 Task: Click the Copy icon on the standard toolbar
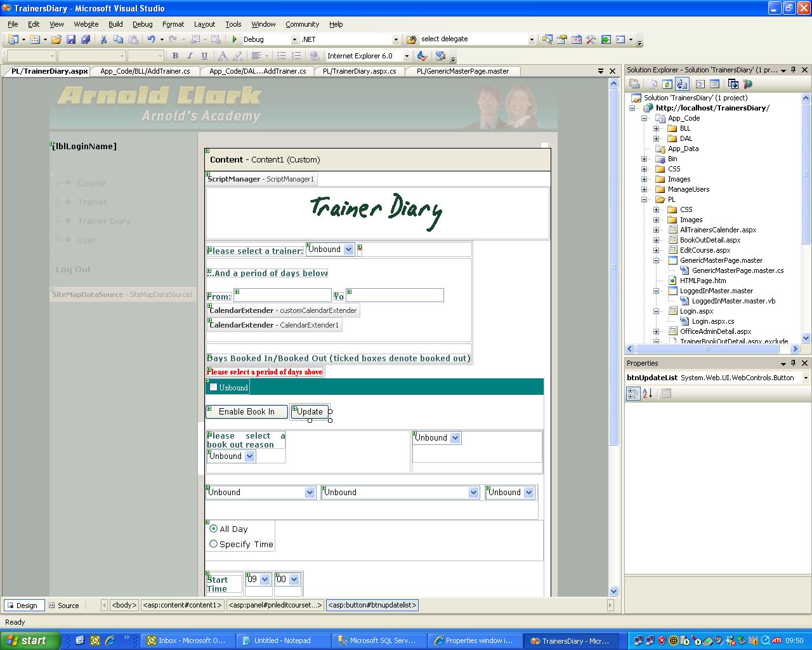coord(118,39)
